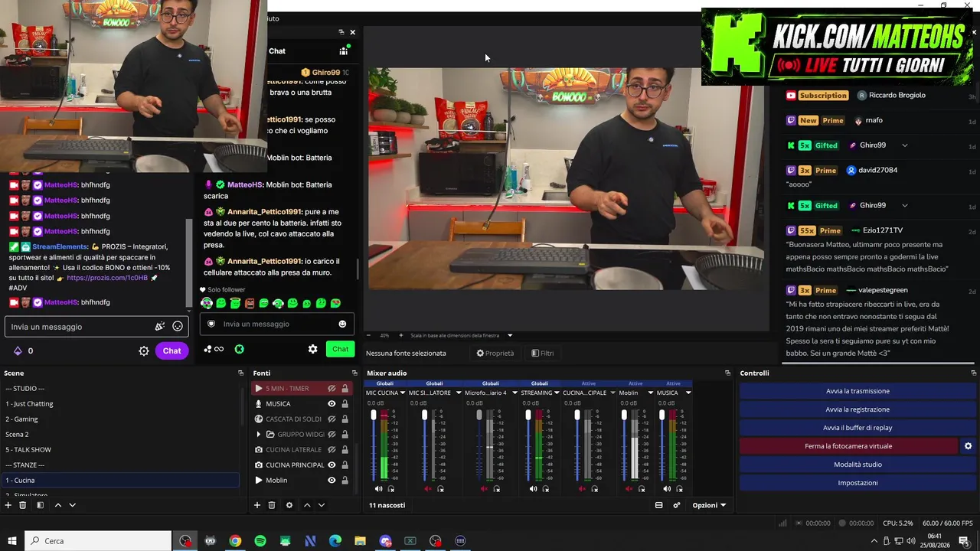
Task: Open the Windows Start menu
Action: tap(12, 541)
